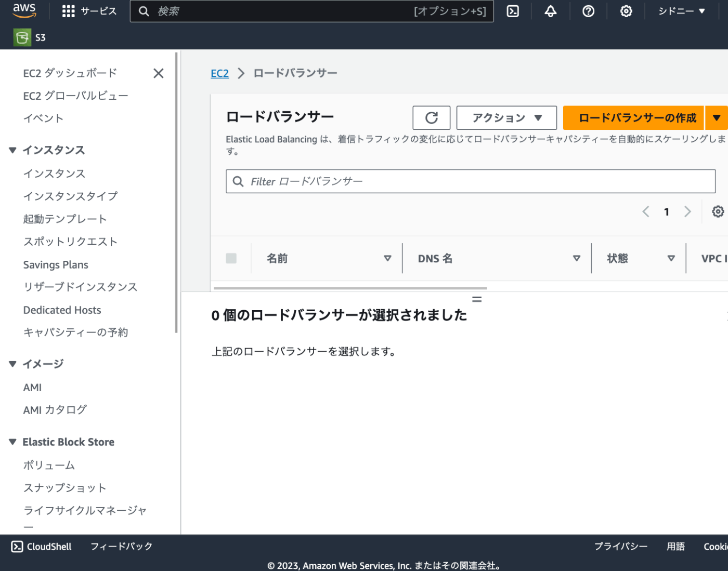Click インスタンス link under instances section
Viewport: 728px width, 571px height.
click(x=54, y=174)
